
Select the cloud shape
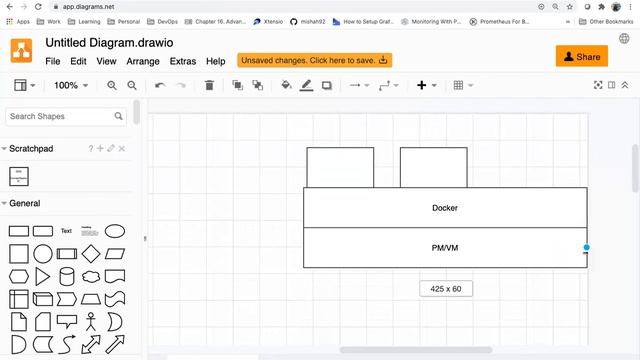[x=91, y=277]
